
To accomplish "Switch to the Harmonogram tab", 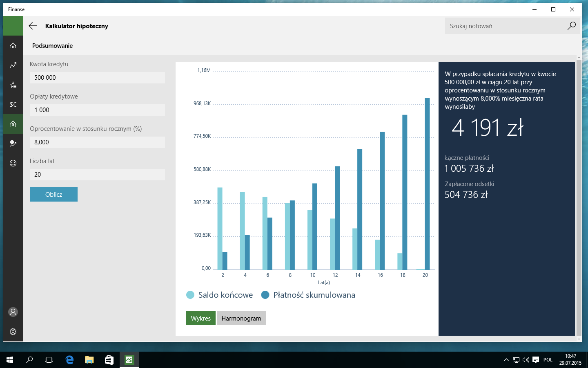I will [241, 318].
